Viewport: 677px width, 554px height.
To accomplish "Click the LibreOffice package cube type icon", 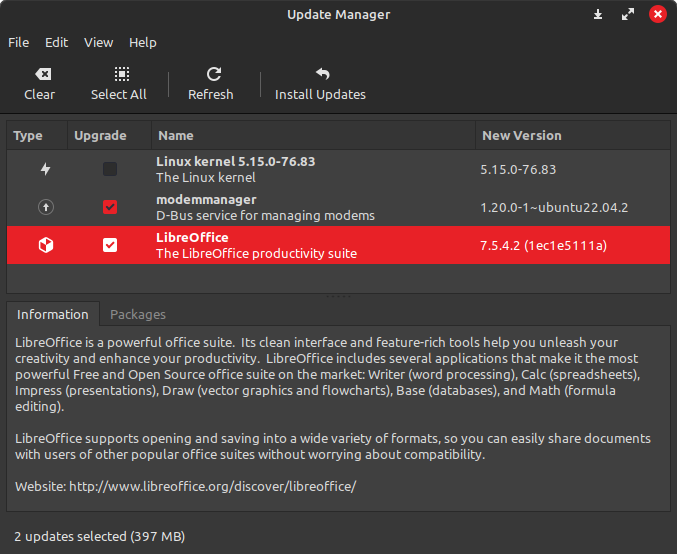I will click(46, 245).
